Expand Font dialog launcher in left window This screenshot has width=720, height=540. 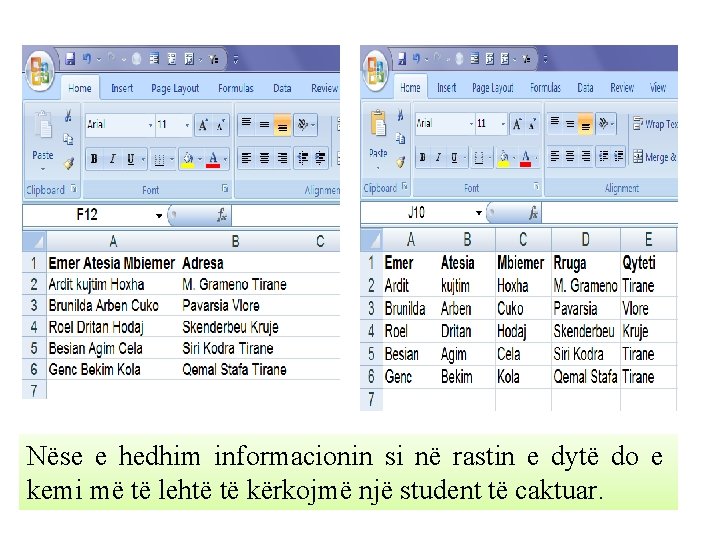click(x=225, y=188)
